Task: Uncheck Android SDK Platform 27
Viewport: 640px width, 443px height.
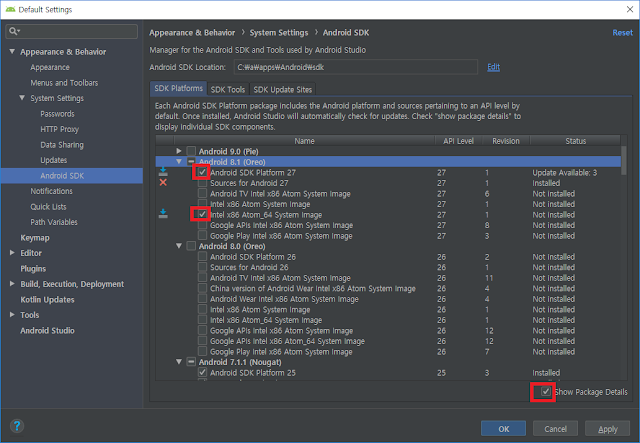Action: 202,172
